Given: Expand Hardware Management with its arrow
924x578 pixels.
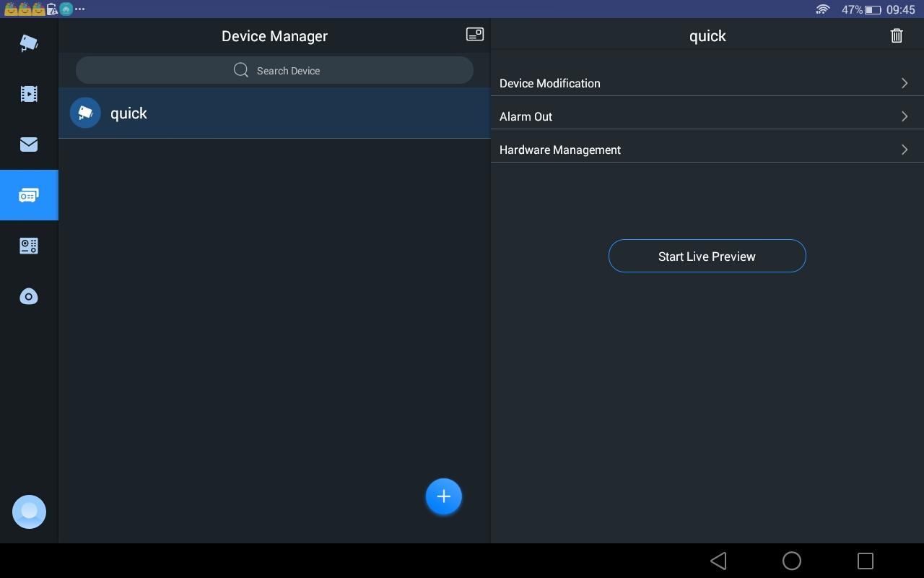Looking at the screenshot, I should [x=905, y=150].
